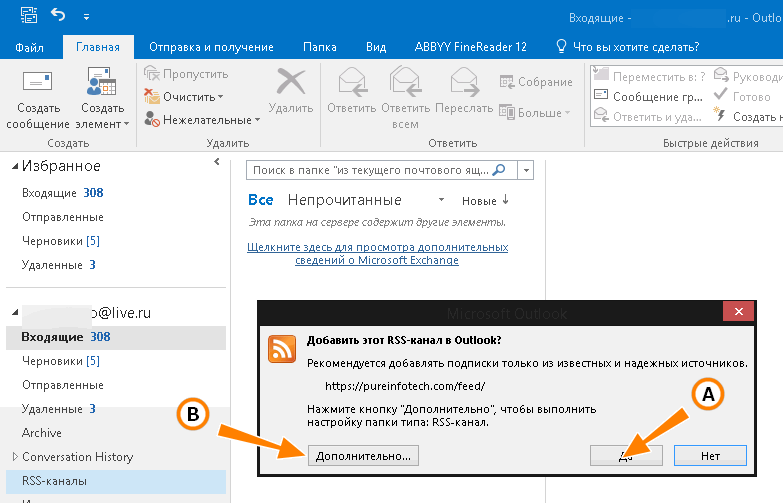This screenshot has width=783, height=503.
Task: Click Да to add the RSS feed
Action: click(x=626, y=456)
